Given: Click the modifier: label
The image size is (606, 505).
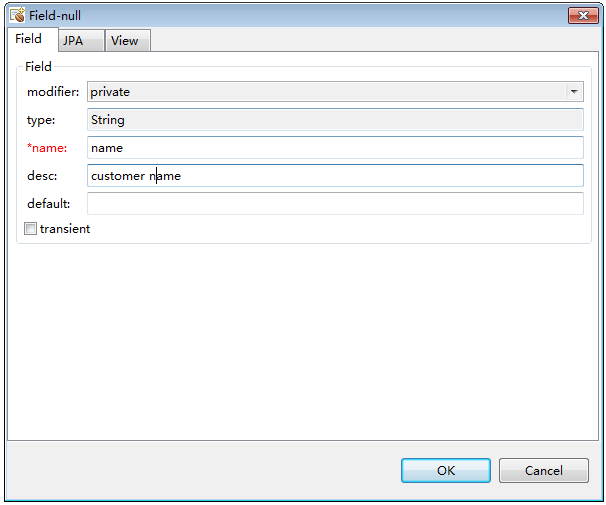Looking at the screenshot, I should point(53,92).
